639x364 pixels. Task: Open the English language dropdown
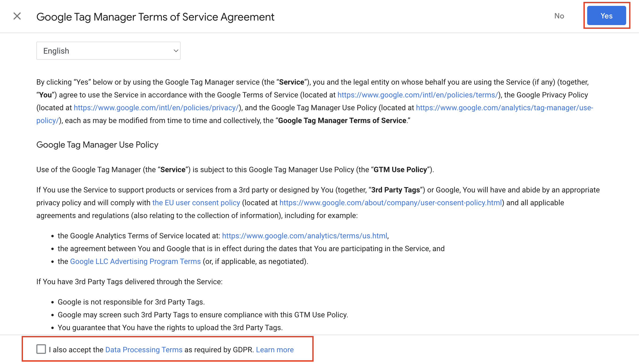[108, 51]
